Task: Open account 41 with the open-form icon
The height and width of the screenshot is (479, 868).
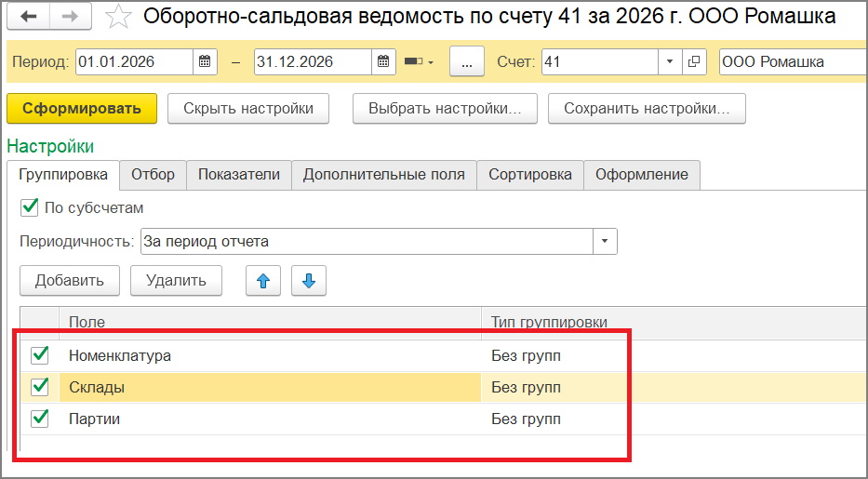Action: (x=694, y=61)
